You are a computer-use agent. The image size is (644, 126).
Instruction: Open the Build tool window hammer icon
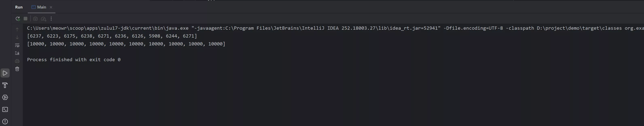pyautogui.click(x=5, y=85)
